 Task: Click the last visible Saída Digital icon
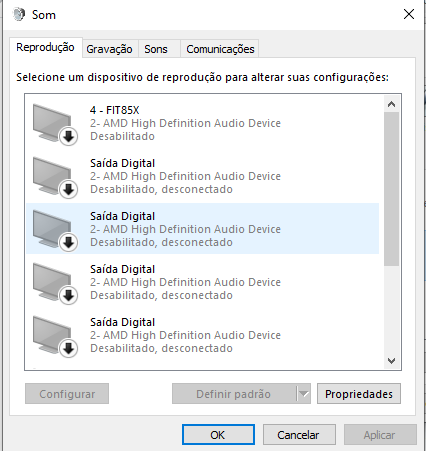pyautogui.click(x=53, y=336)
